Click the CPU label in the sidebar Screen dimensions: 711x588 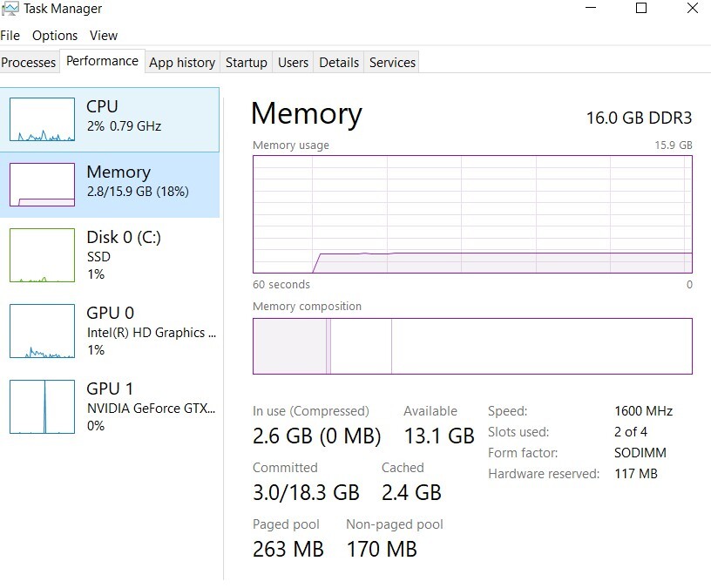102,106
